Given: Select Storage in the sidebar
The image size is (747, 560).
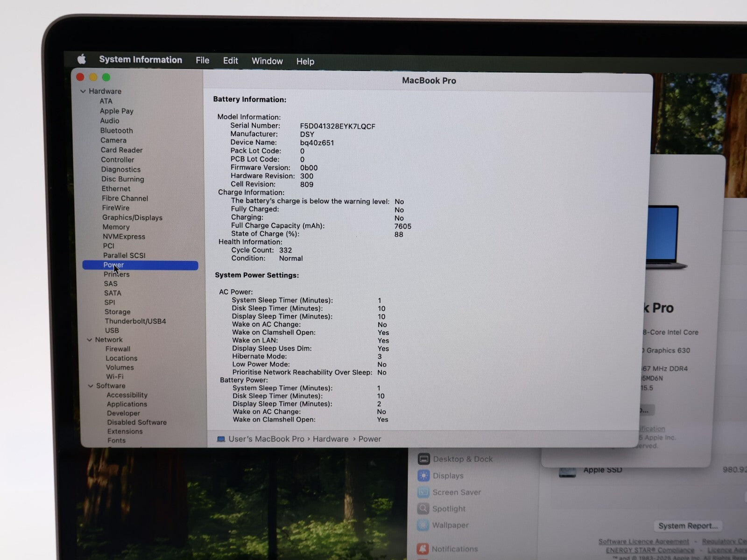Looking at the screenshot, I should (x=118, y=312).
